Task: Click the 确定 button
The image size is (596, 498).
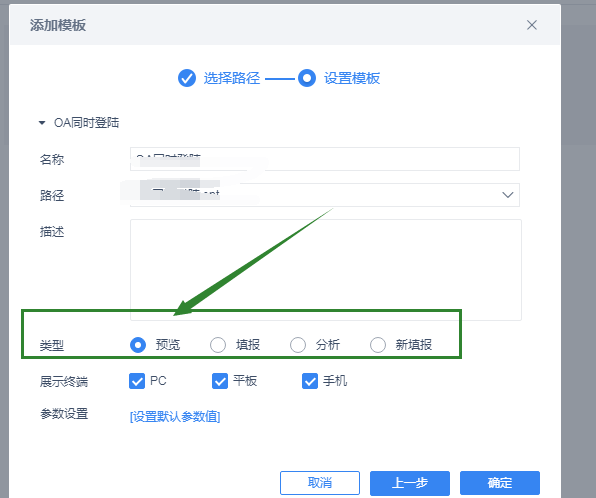Action: tap(500, 483)
